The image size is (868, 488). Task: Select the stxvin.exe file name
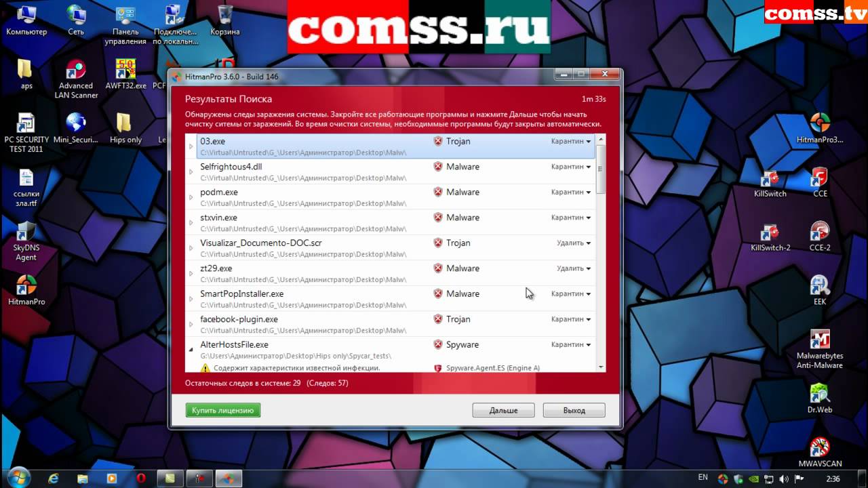[x=218, y=218]
